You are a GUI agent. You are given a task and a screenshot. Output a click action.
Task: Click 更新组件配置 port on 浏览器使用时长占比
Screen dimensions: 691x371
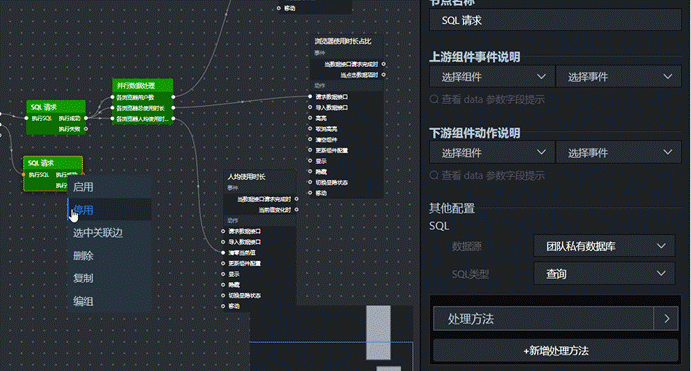click(310, 150)
